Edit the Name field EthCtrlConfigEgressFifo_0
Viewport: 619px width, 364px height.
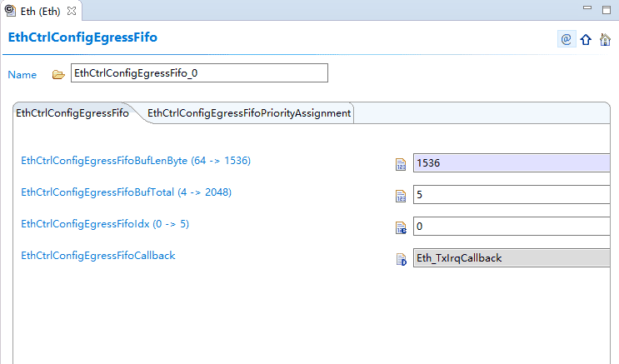coord(199,73)
